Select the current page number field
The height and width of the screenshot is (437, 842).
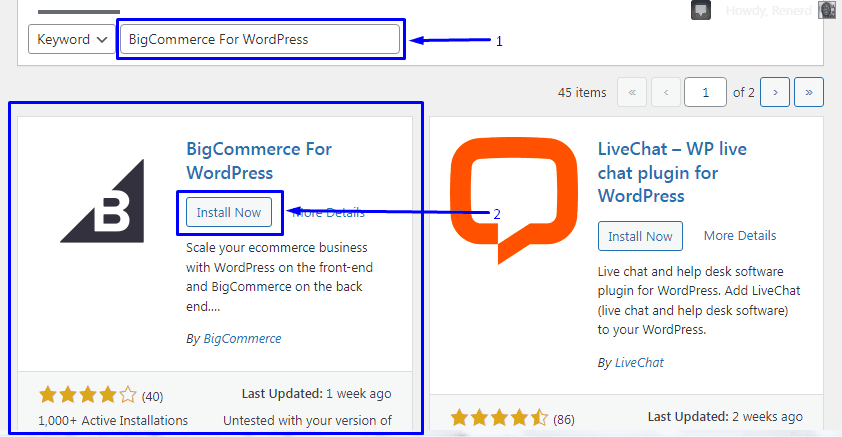(x=706, y=92)
